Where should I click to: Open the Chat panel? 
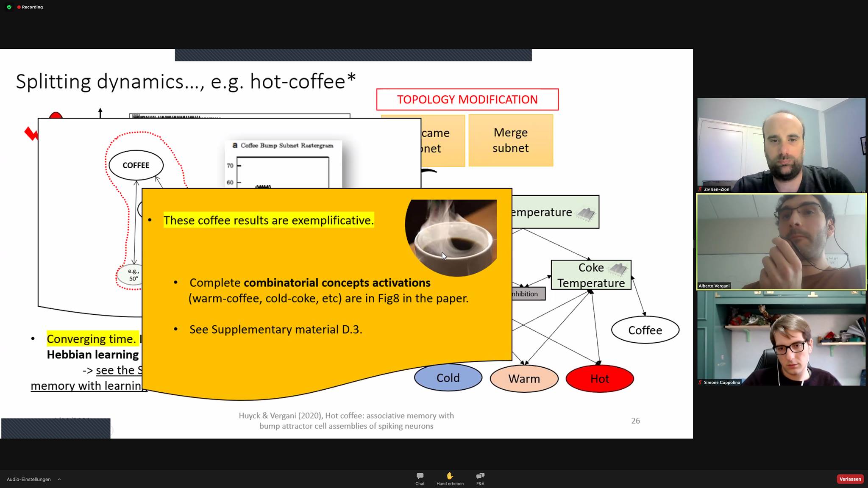click(x=420, y=479)
